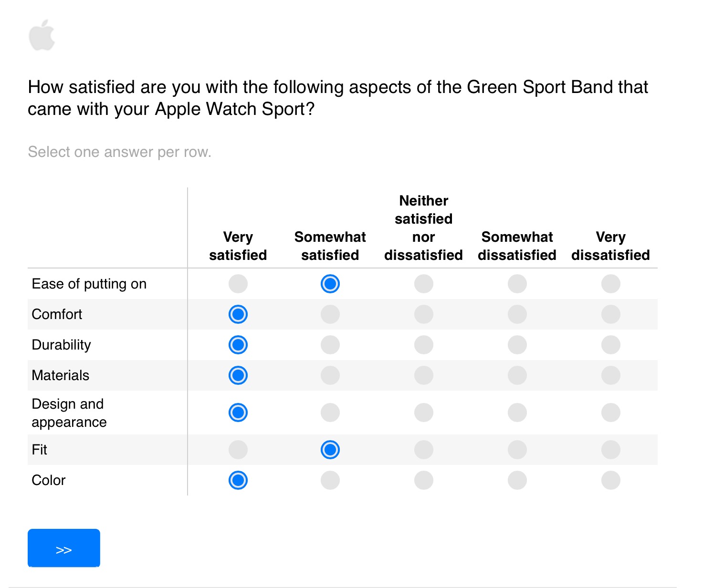This screenshot has height=588, width=703.
Task: Select Very satisfied for Ease of putting on
Action: [x=238, y=284]
